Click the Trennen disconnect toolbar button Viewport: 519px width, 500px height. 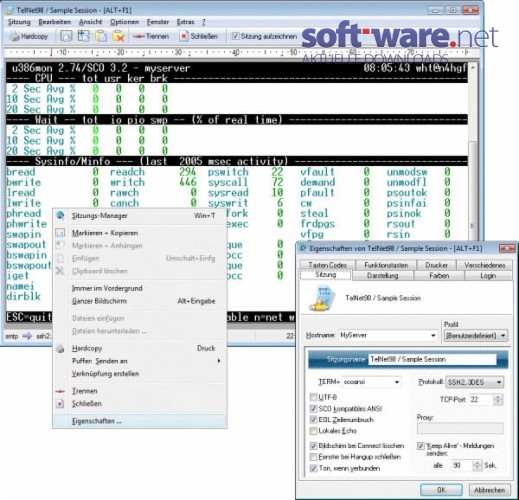(x=151, y=36)
